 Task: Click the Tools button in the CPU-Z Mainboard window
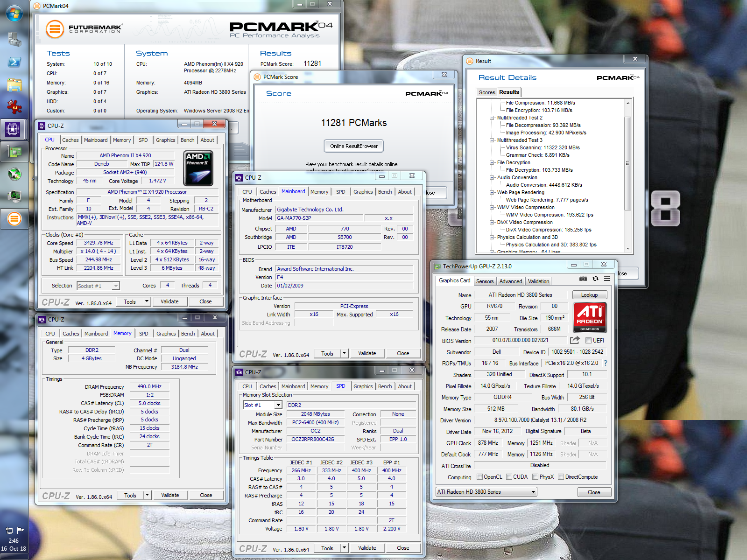coord(327,353)
